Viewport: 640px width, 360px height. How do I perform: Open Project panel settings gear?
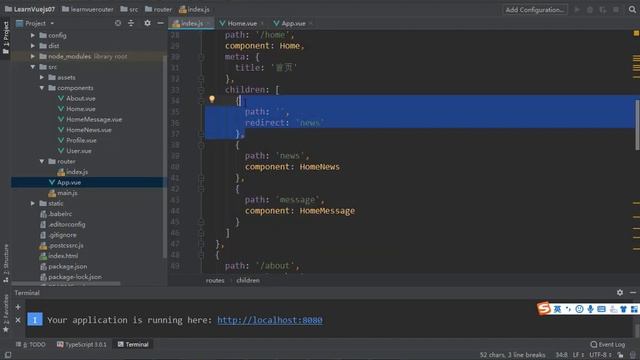coord(147,23)
